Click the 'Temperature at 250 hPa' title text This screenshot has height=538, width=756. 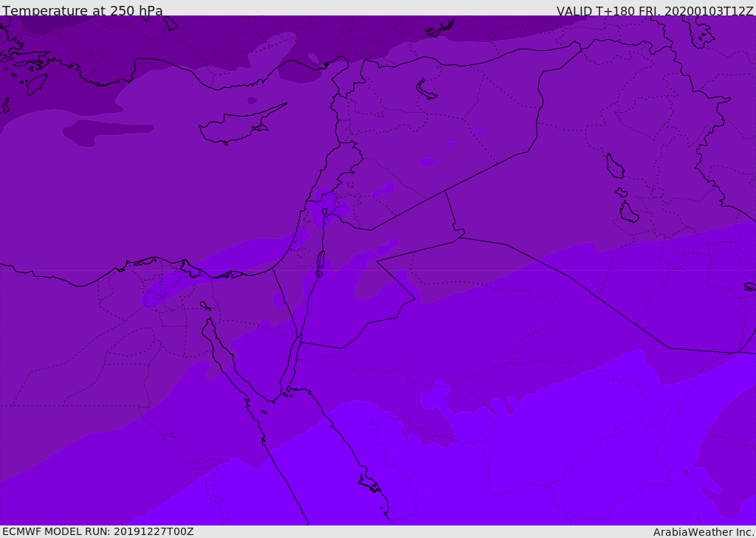(83, 10)
